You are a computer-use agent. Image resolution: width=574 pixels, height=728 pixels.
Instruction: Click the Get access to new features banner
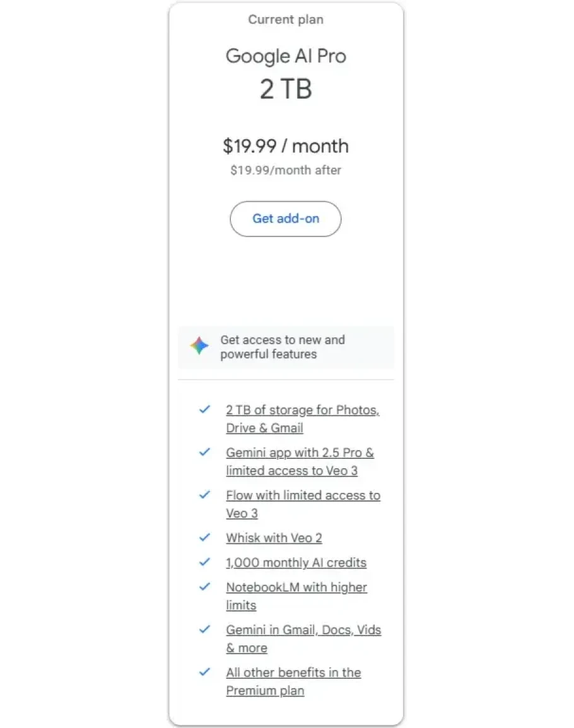283,347
